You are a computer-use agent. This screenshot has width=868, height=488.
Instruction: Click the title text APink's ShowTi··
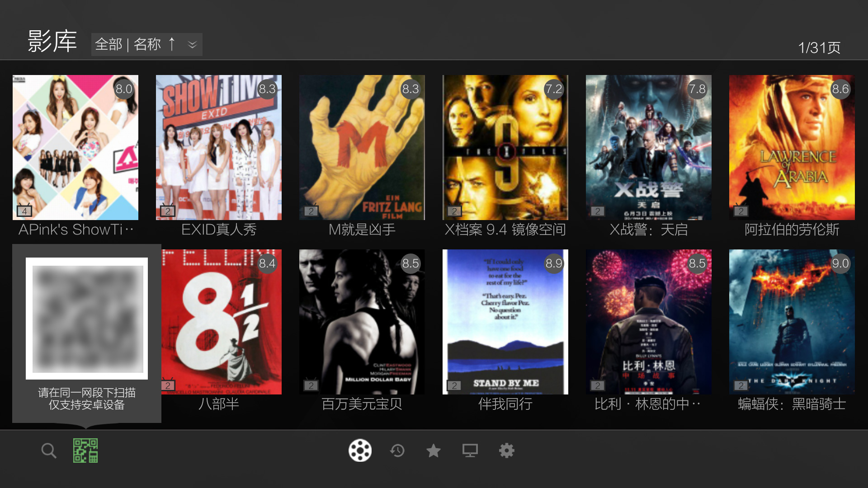click(75, 230)
